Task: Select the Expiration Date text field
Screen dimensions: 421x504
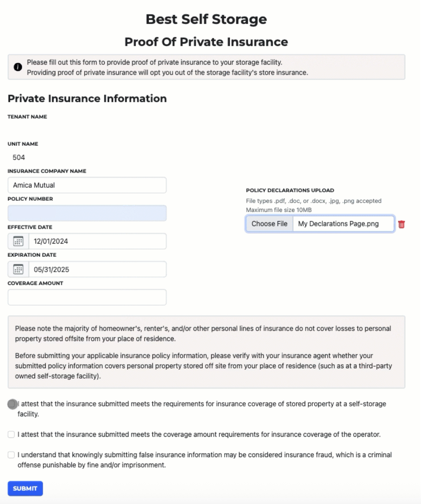Action: click(97, 269)
